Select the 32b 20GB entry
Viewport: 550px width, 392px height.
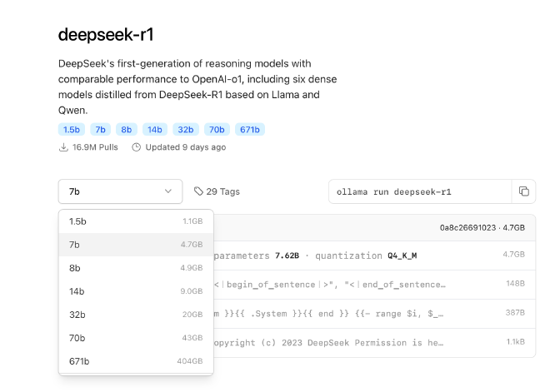[x=136, y=315]
